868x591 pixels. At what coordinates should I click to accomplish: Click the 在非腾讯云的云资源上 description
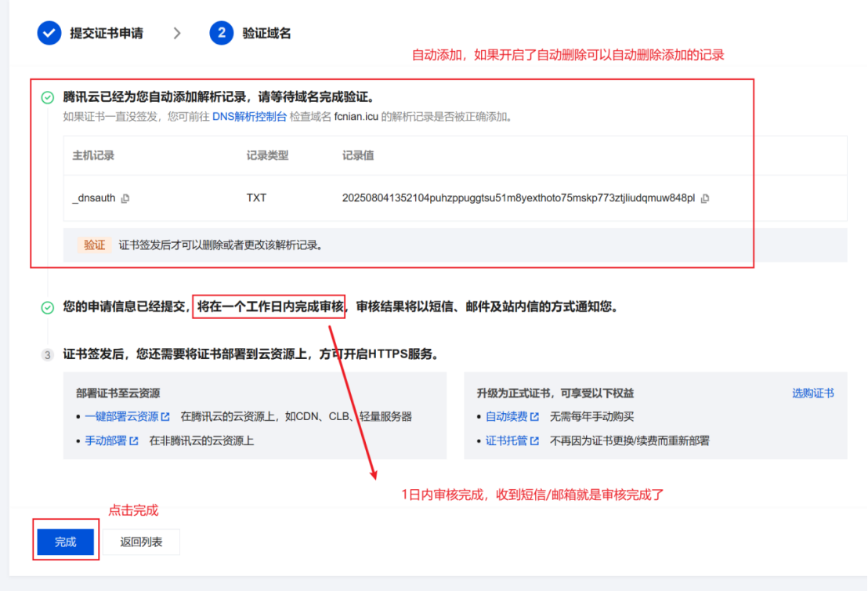[x=201, y=441]
